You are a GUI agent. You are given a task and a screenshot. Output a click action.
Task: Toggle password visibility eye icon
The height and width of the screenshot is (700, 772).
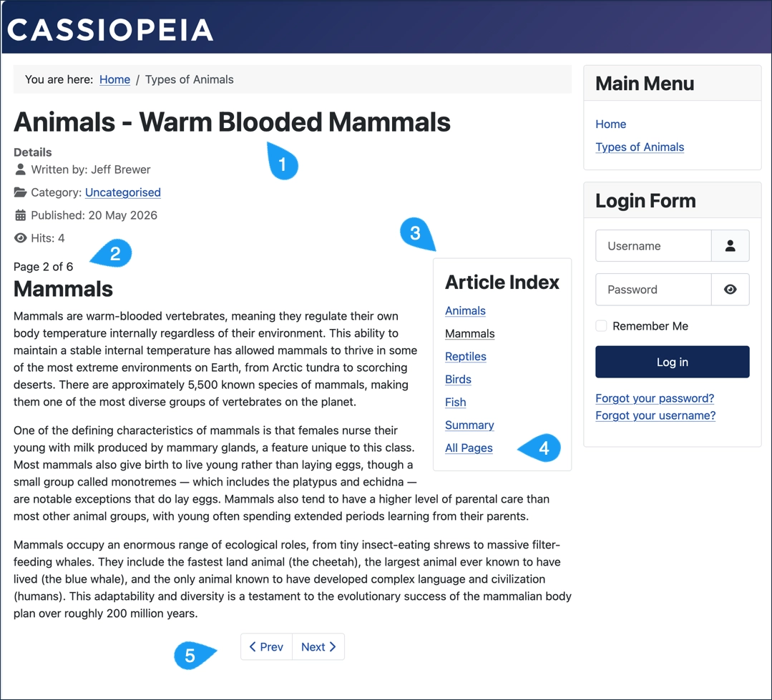pos(731,290)
